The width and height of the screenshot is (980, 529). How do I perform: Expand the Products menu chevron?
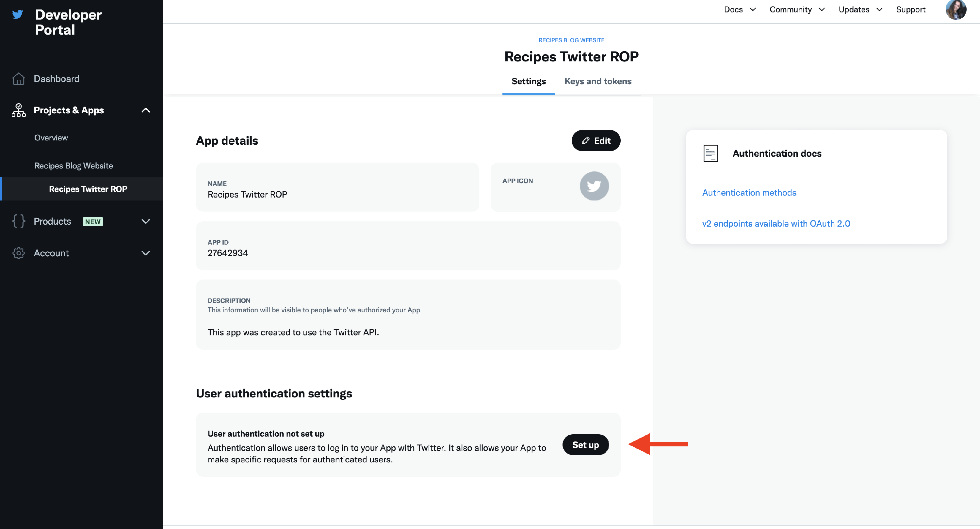pyautogui.click(x=146, y=221)
